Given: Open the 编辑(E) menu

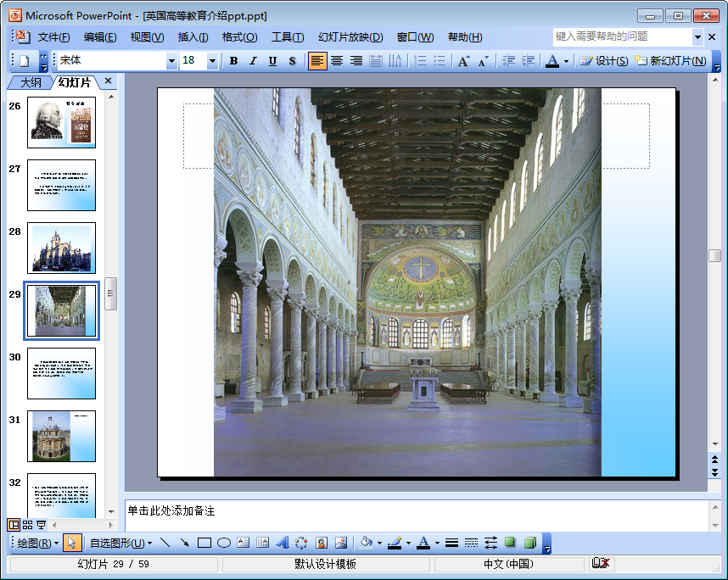Looking at the screenshot, I should (x=100, y=37).
